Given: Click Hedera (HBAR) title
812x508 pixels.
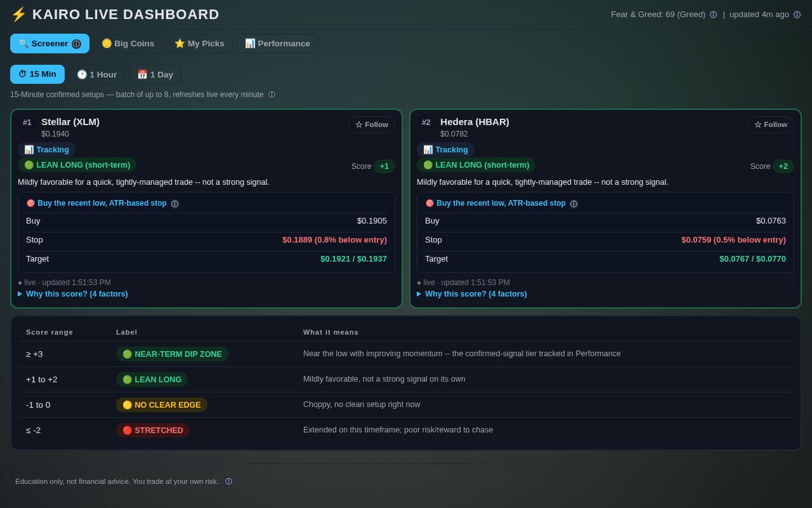Looking at the screenshot, I should point(475,122).
